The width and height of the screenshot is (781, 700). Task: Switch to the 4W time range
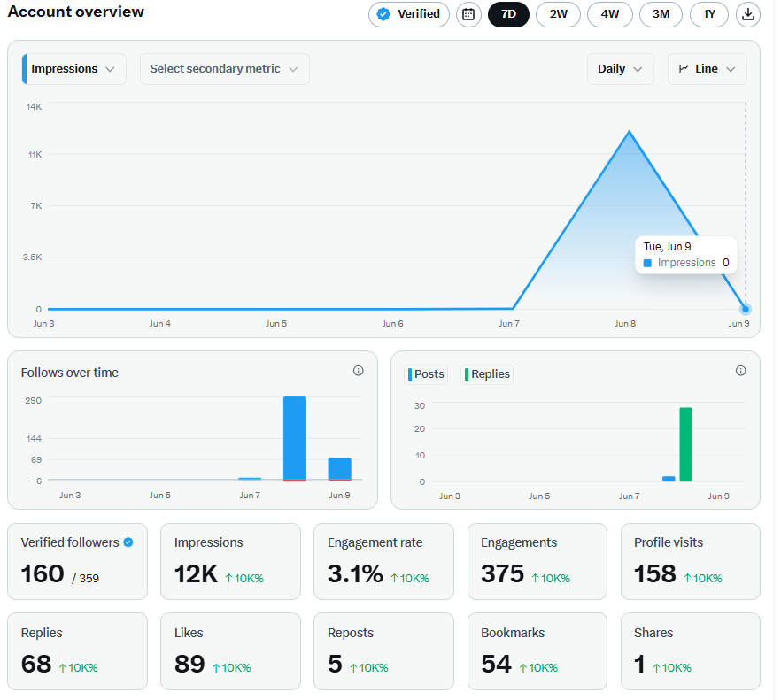coord(609,14)
